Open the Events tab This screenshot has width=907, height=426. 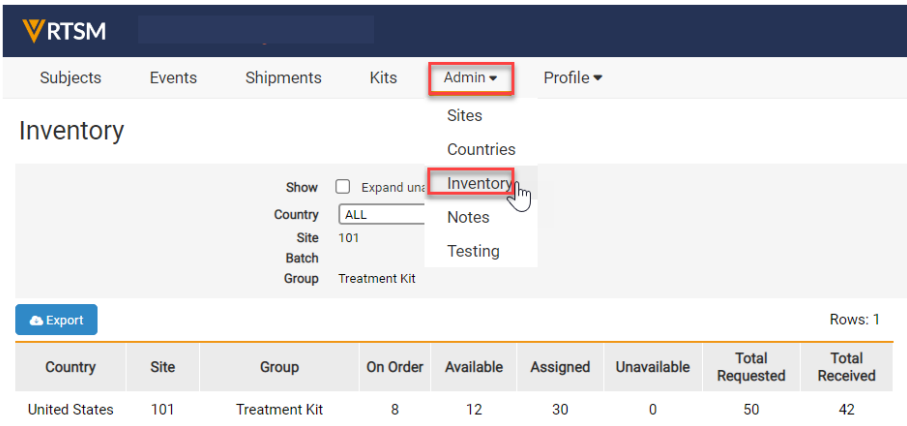tap(173, 78)
